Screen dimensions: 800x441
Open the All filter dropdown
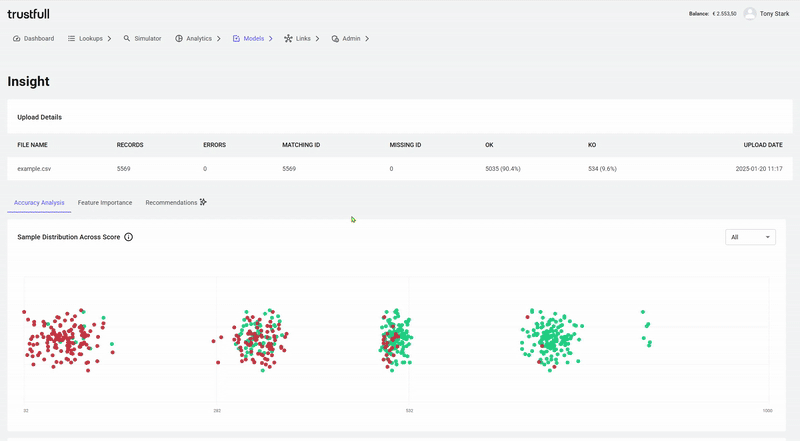click(750, 237)
